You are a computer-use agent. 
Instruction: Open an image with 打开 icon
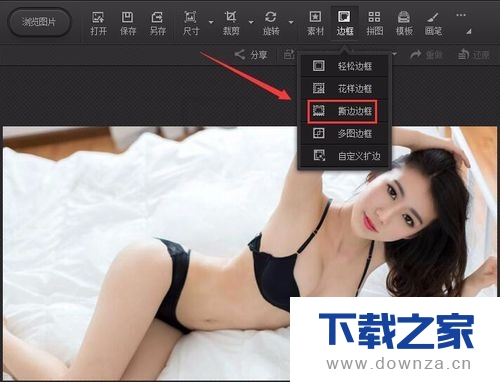click(x=98, y=23)
